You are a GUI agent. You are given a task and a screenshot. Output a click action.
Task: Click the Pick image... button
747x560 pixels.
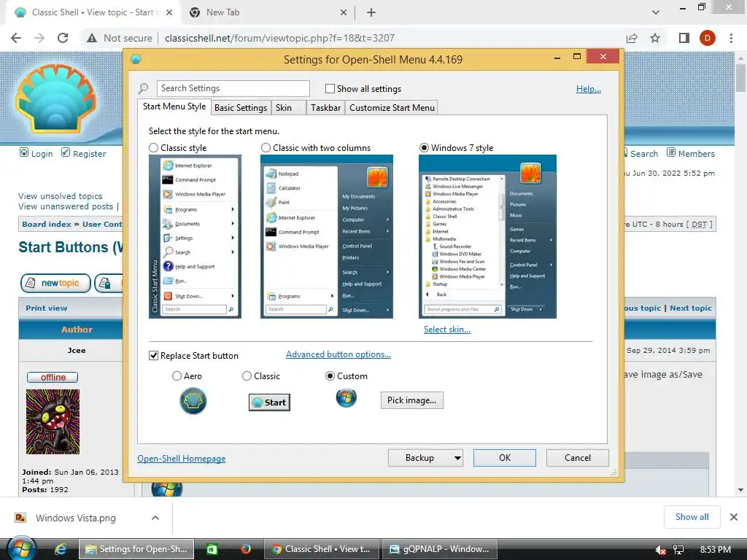[x=411, y=400]
